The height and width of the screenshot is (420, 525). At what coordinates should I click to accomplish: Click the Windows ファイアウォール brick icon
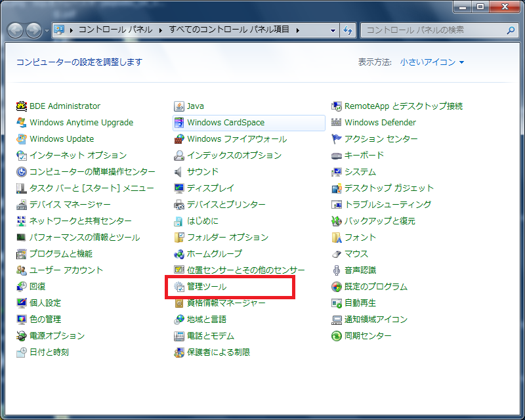coord(179,139)
